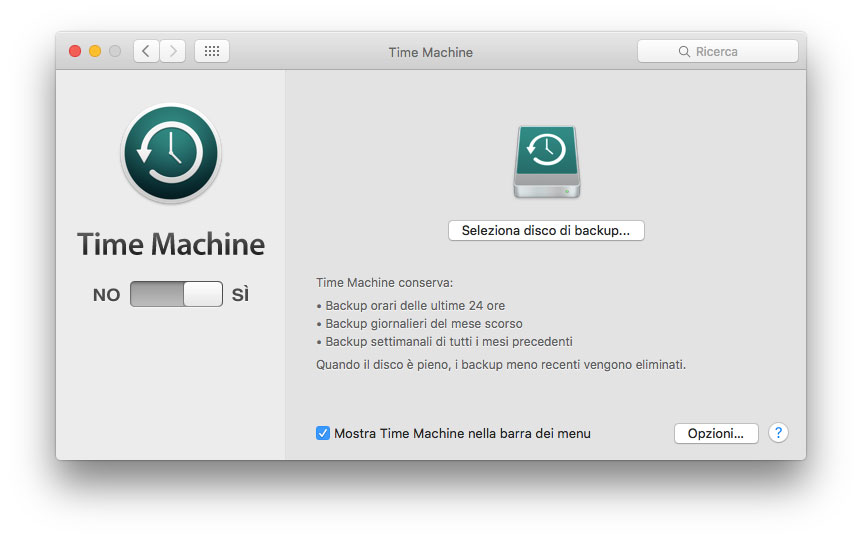Open the Opzioni... button
This screenshot has width=862, height=540.
tap(716, 433)
